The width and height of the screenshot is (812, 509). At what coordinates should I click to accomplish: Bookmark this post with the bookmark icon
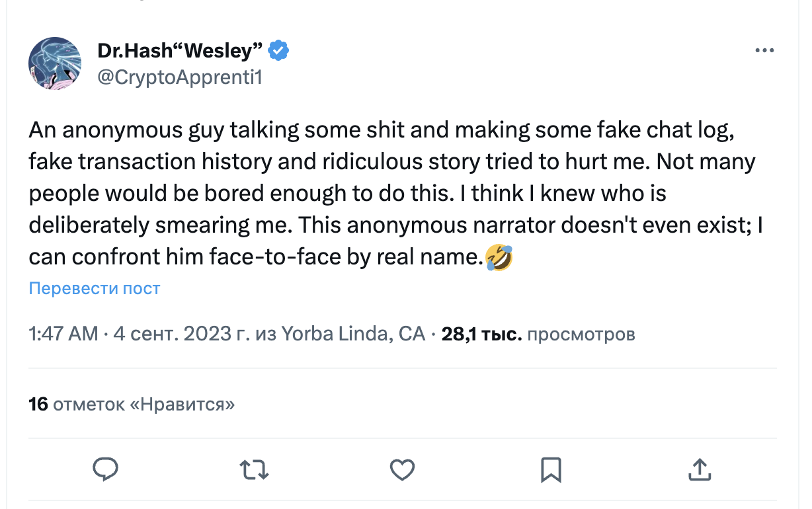(x=551, y=469)
